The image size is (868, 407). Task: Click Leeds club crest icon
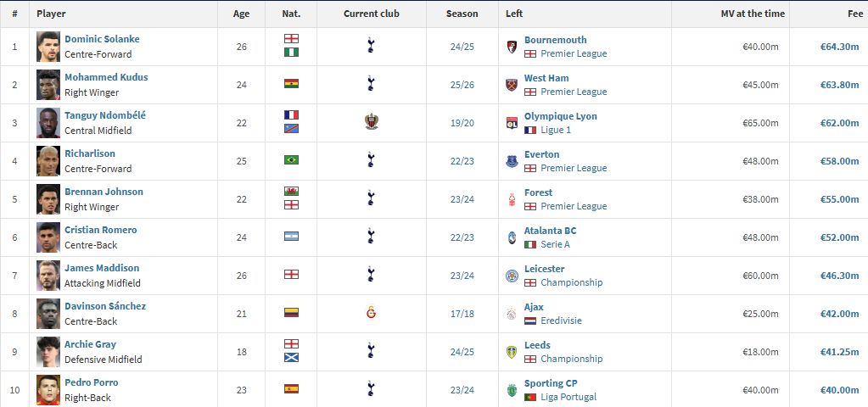click(512, 352)
